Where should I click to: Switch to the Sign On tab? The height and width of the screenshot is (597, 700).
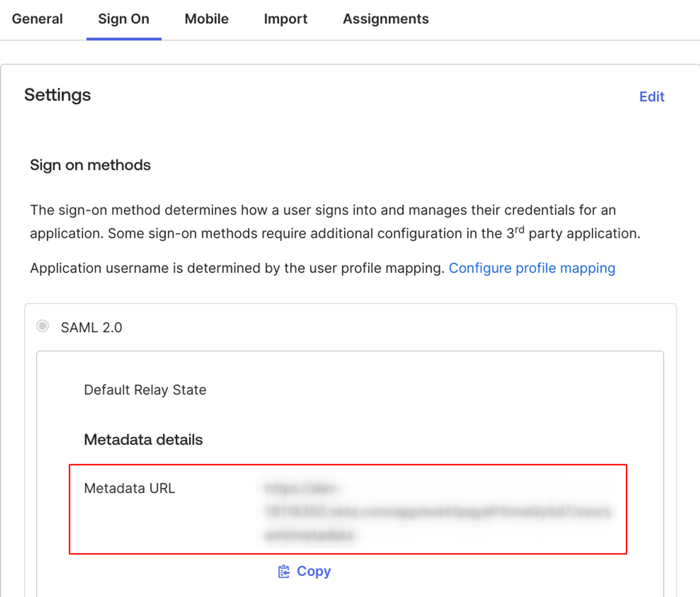(124, 19)
